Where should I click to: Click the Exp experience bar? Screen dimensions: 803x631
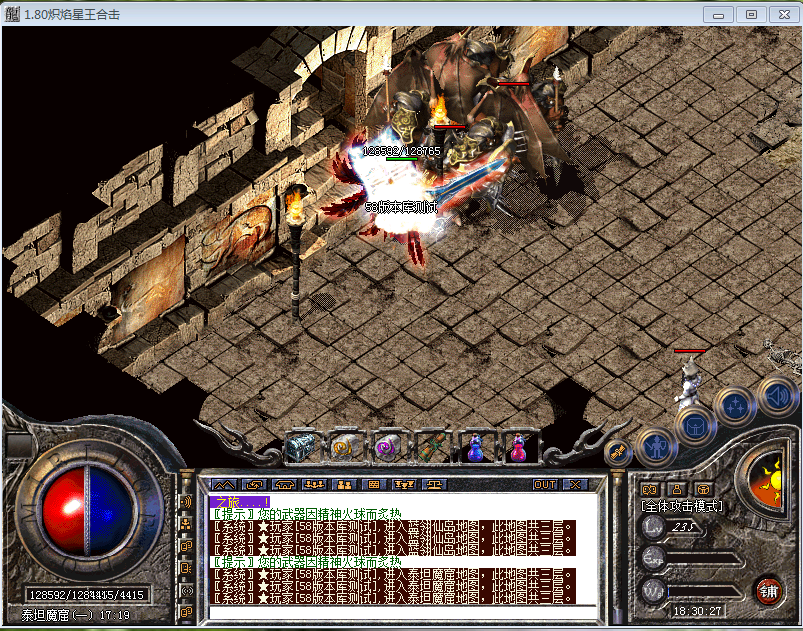point(703,559)
